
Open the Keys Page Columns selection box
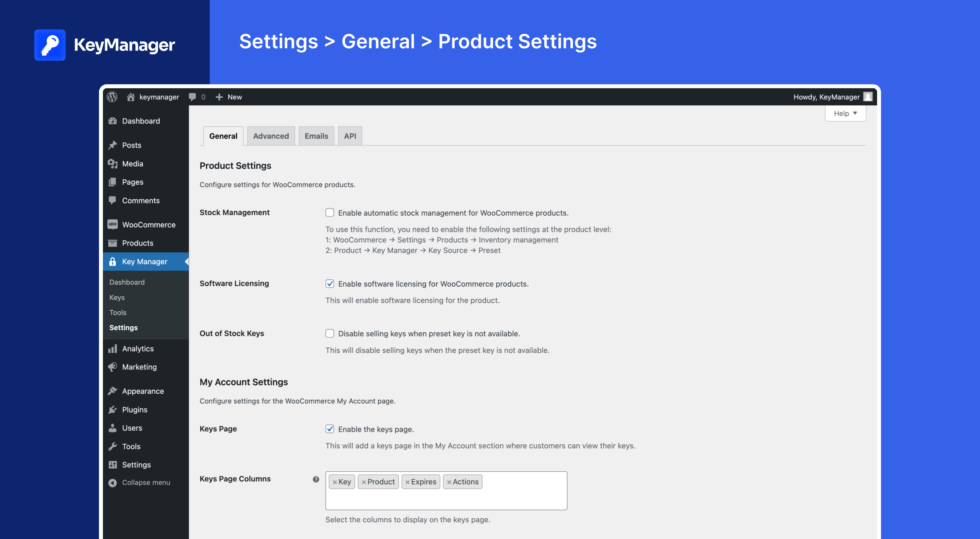click(x=446, y=491)
